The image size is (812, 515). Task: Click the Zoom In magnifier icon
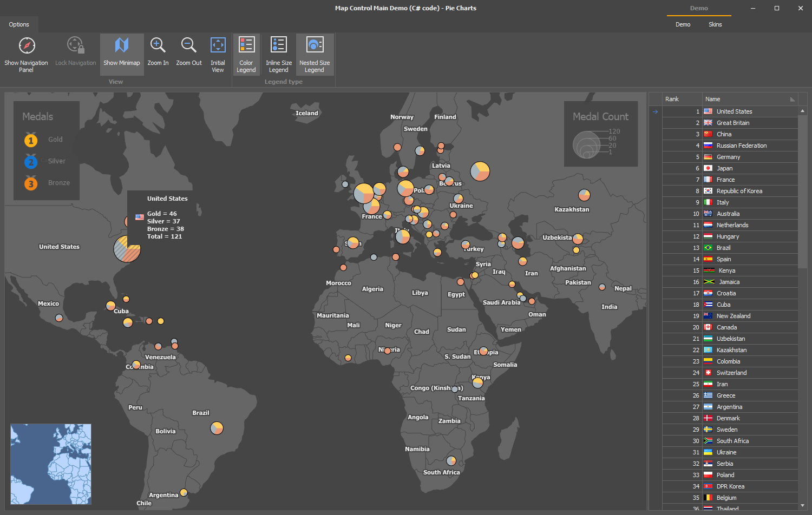(158, 46)
